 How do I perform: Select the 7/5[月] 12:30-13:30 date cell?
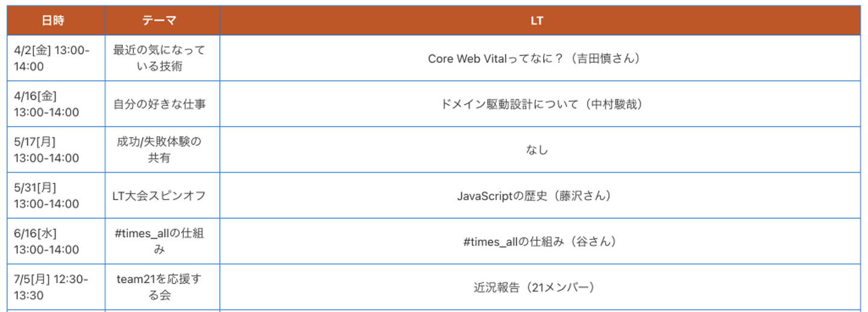click(52, 287)
